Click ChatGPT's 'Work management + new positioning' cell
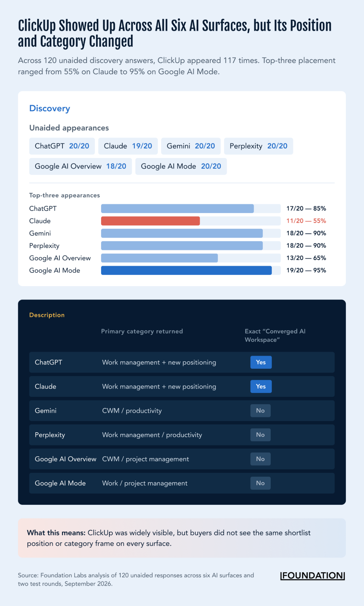This screenshot has height=606, width=364. [x=159, y=363]
